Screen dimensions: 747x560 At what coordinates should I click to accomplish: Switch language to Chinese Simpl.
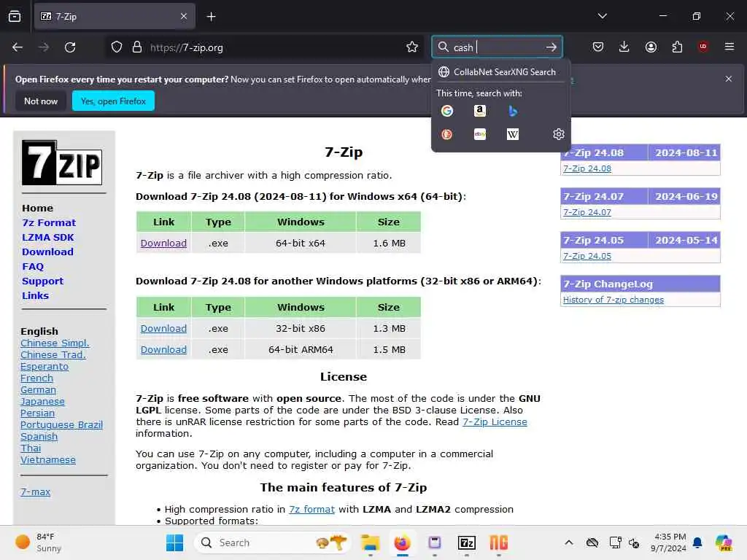coord(55,343)
